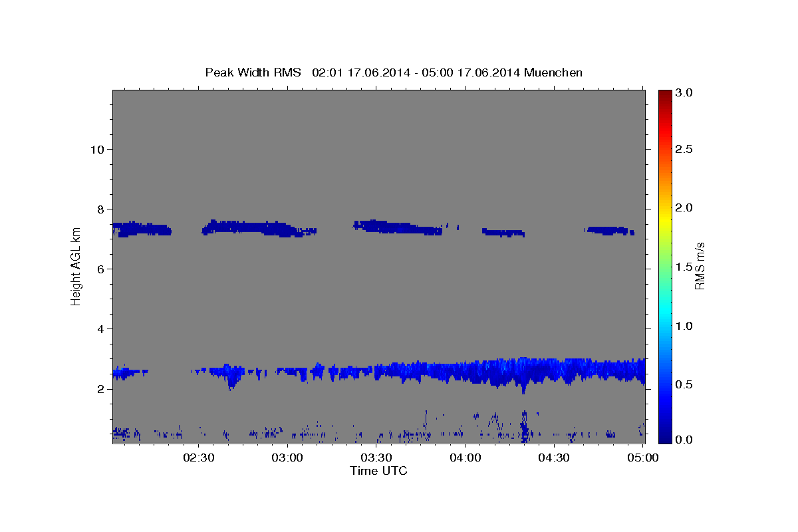Click the height axis label 6

pos(100,269)
